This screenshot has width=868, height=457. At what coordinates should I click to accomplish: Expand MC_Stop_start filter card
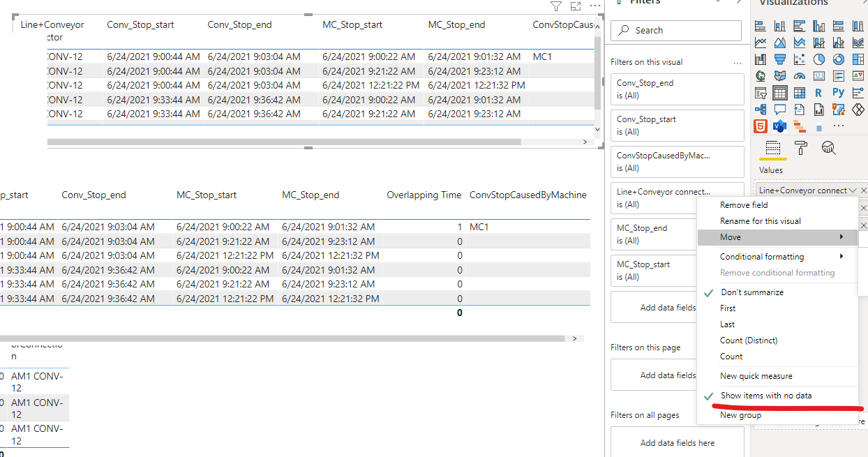[x=654, y=271]
